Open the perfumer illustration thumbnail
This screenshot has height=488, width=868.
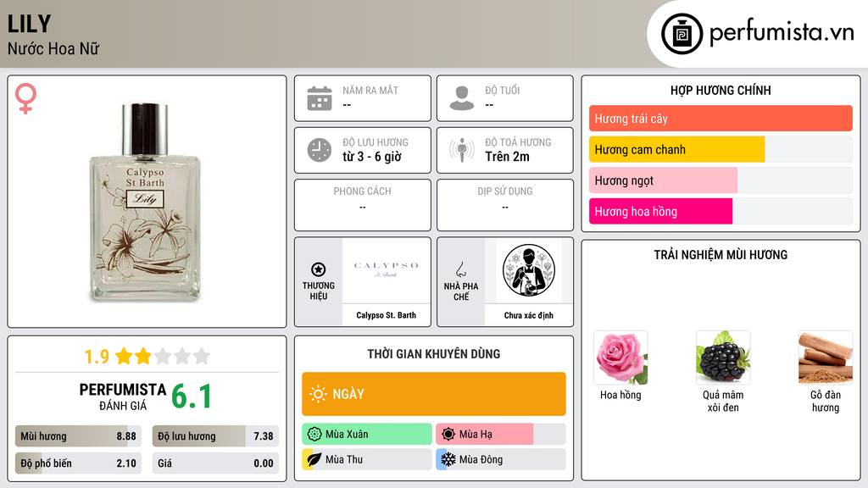tap(529, 270)
